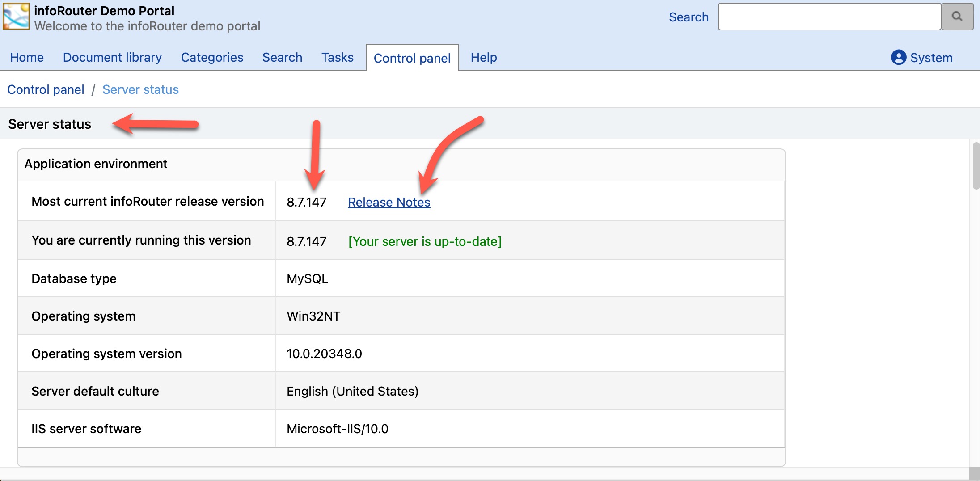Click the 'Server status' section heading
Viewport: 980px width, 481px height.
tap(50, 124)
